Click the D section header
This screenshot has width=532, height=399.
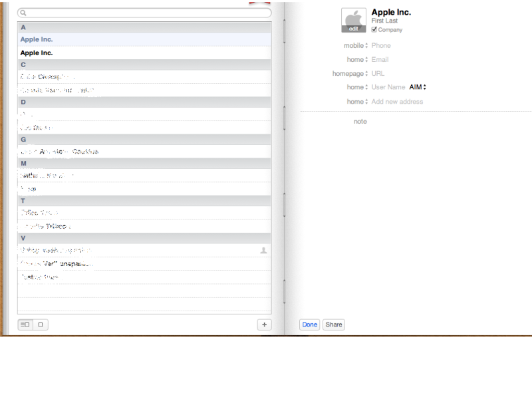pos(144,102)
